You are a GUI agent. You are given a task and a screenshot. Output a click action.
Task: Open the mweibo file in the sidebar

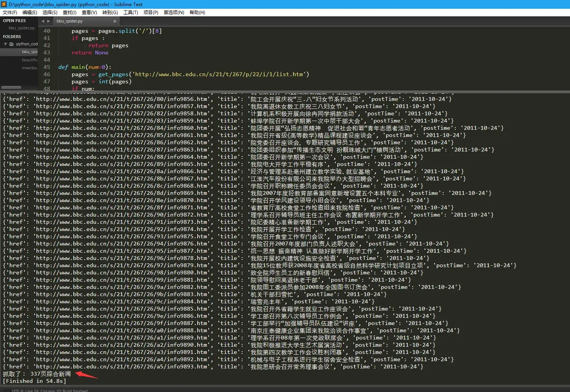[30, 68]
